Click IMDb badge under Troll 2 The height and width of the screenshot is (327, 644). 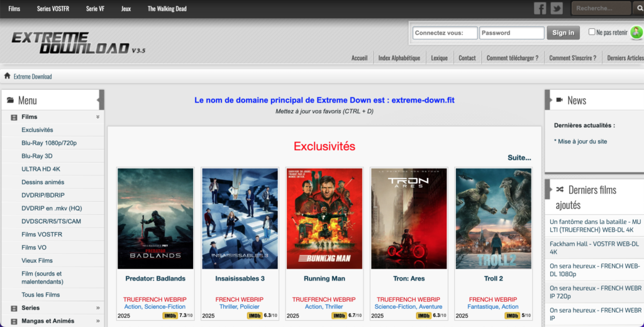click(x=513, y=316)
